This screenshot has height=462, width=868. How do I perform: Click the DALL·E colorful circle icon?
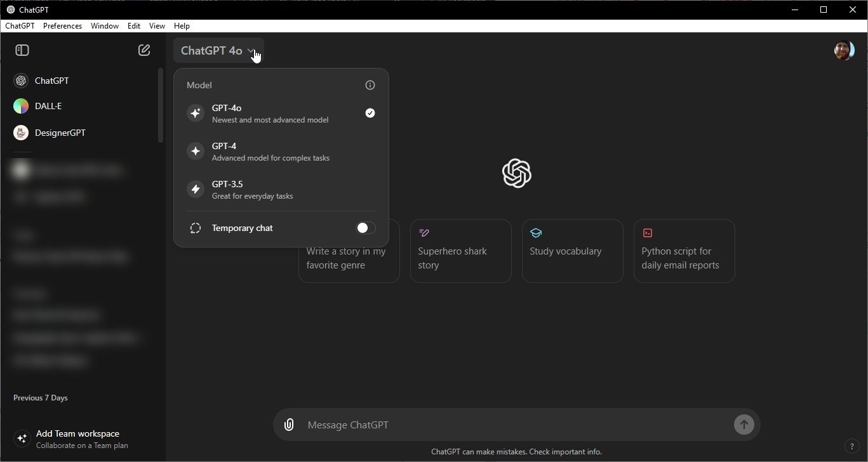21,106
